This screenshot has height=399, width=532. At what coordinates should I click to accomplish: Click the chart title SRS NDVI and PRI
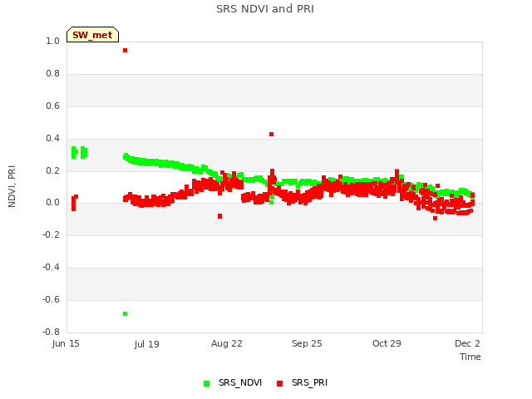[x=265, y=9]
